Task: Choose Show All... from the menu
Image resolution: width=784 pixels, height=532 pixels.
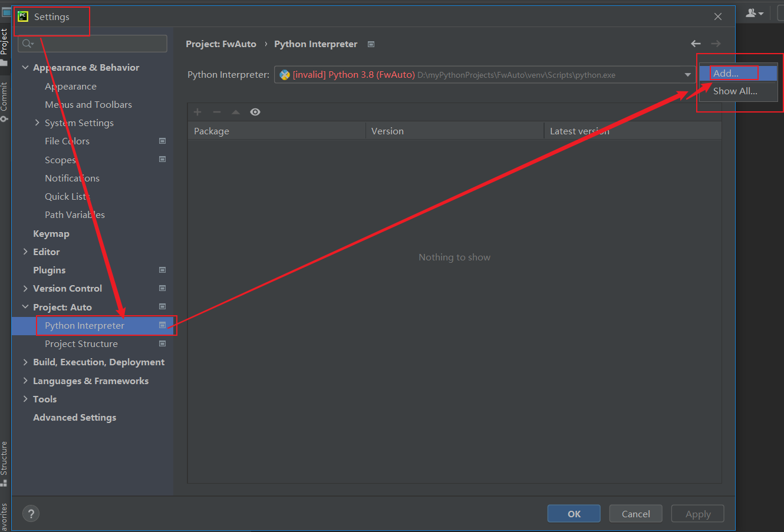Action: pyautogui.click(x=735, y=91)
